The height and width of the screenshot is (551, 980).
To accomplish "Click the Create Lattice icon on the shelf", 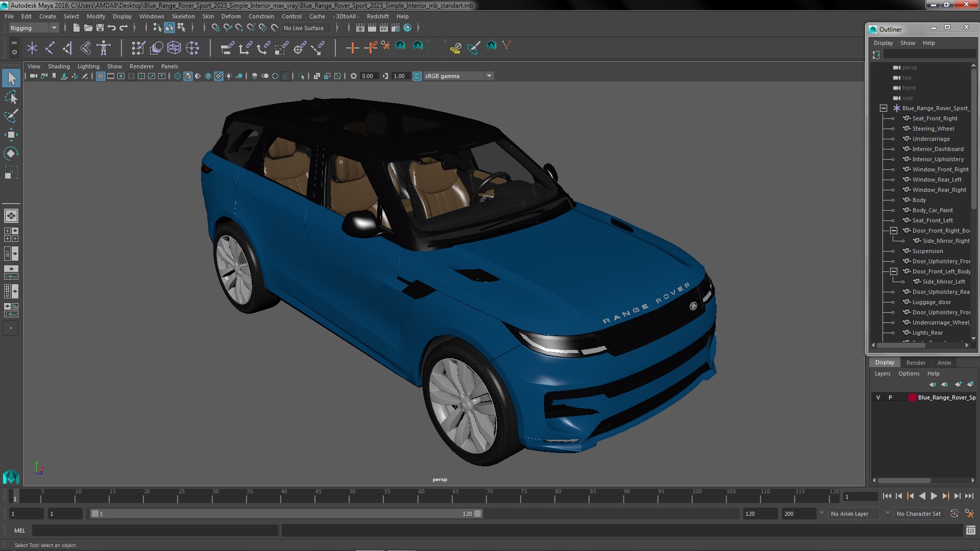I will [x=174, y=48].
